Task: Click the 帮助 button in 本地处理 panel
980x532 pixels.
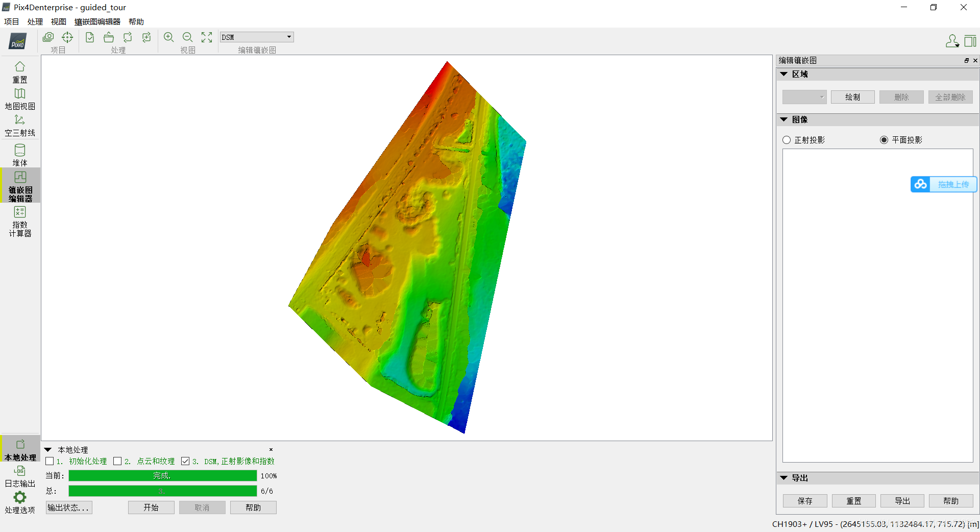Action: tap(253, 507)
